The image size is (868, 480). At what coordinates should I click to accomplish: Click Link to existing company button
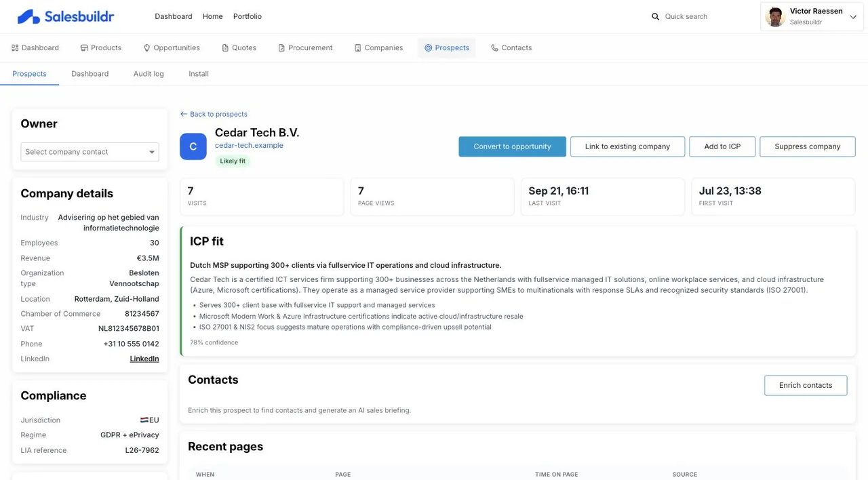(x=627, y=146)
